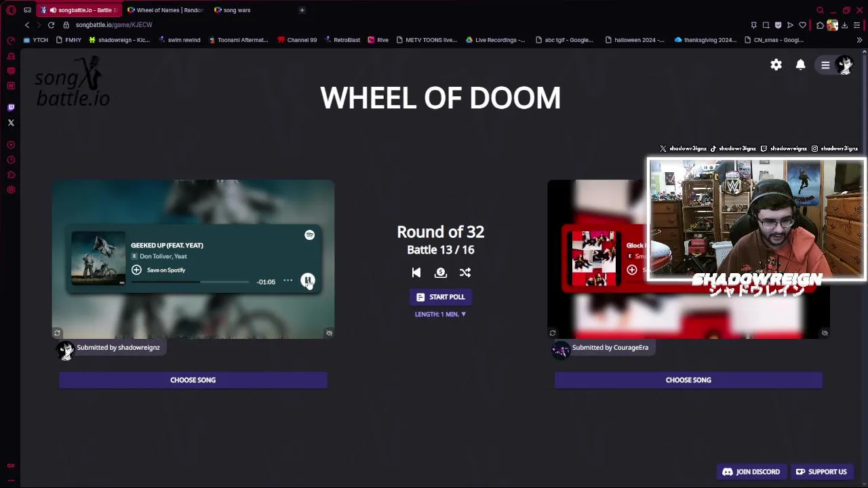Reload the right song embed
The image size is (868, 488).
(553, 333)
